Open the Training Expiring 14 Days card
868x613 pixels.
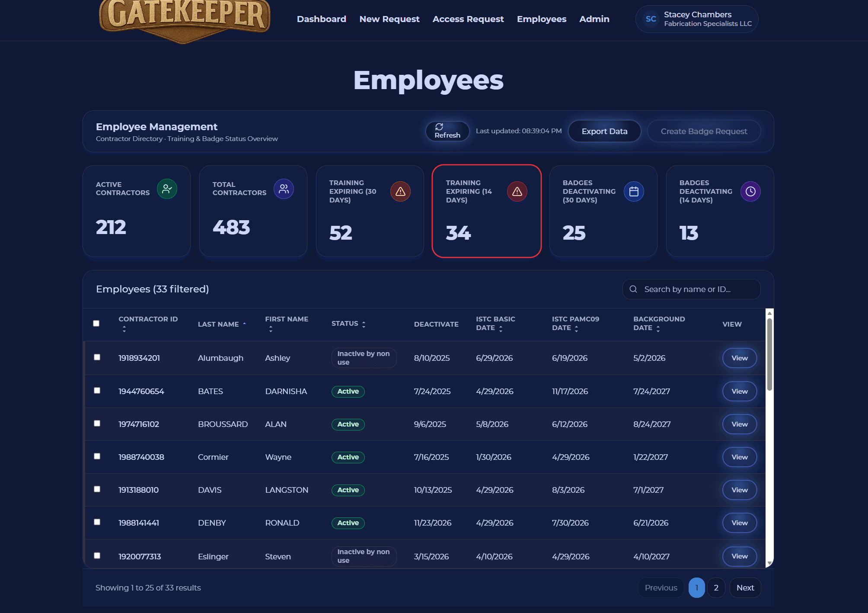[486, 211]
